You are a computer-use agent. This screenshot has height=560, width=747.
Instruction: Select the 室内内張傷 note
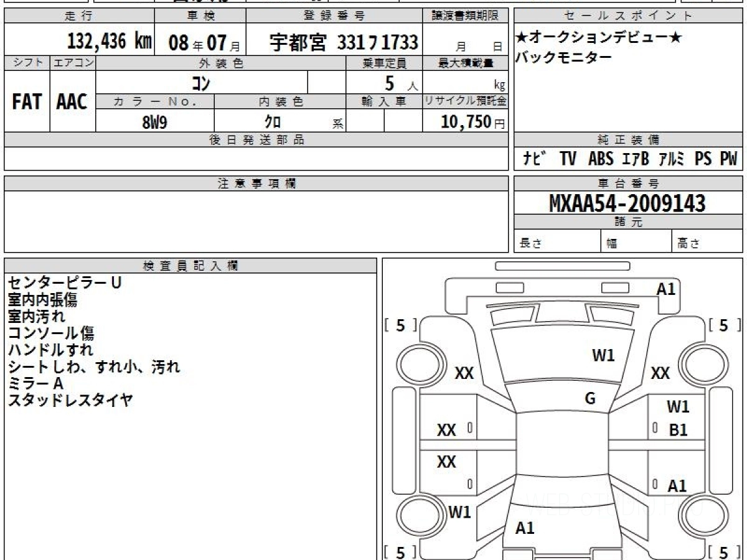tap(42, 299)
